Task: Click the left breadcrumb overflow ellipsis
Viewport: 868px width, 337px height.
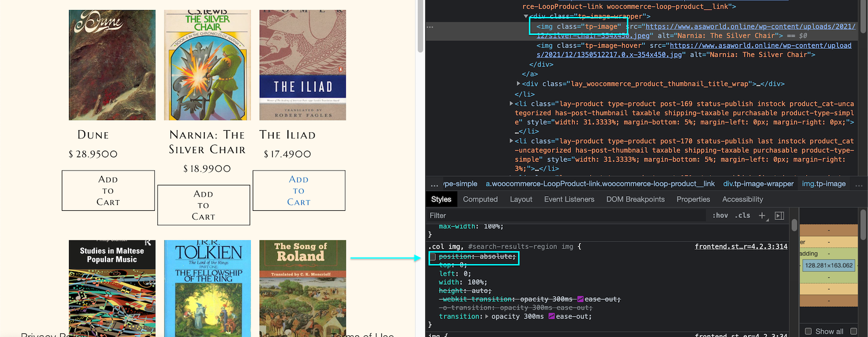Action: coord(434,184)
